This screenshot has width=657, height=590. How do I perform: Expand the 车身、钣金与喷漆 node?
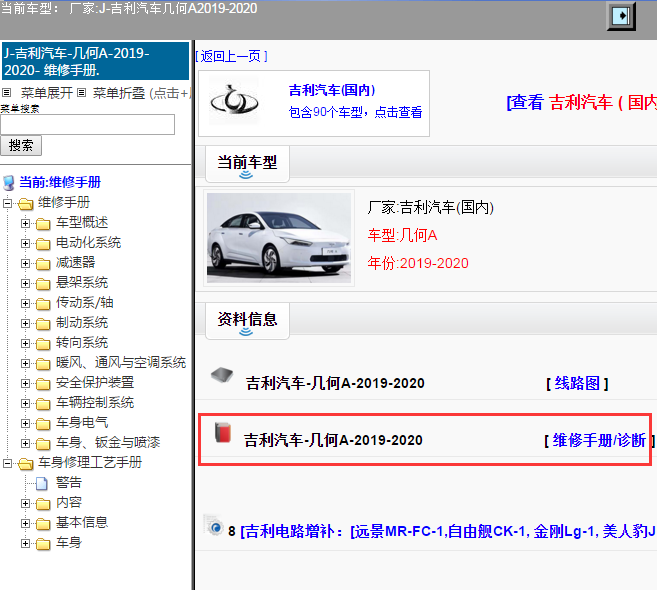tap(25, 443)
